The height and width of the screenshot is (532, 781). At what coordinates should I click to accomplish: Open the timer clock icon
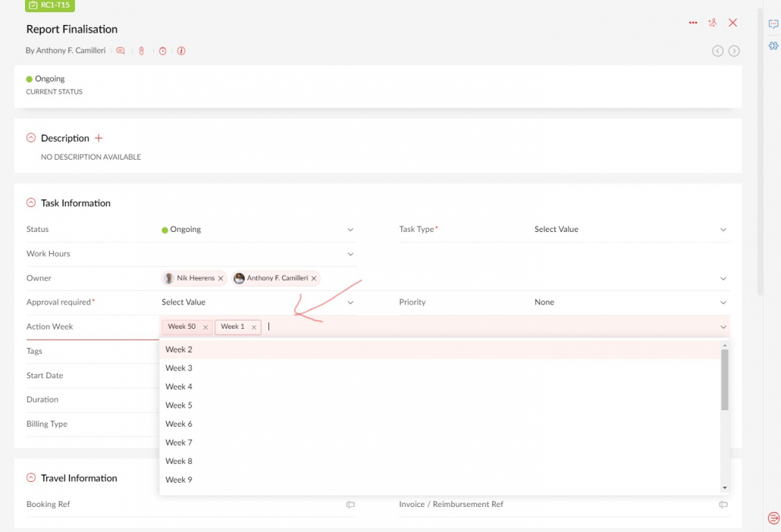162,51
